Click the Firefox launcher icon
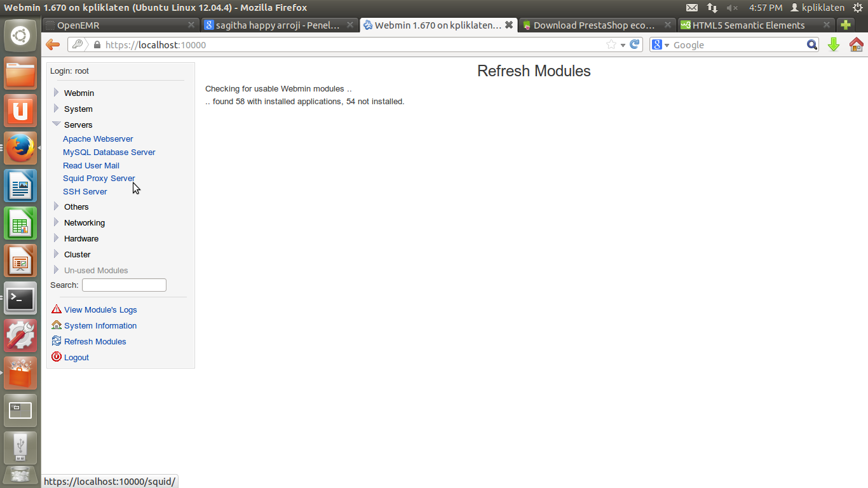Viewport: 868px width, 488px height. [x=20, y=148]
